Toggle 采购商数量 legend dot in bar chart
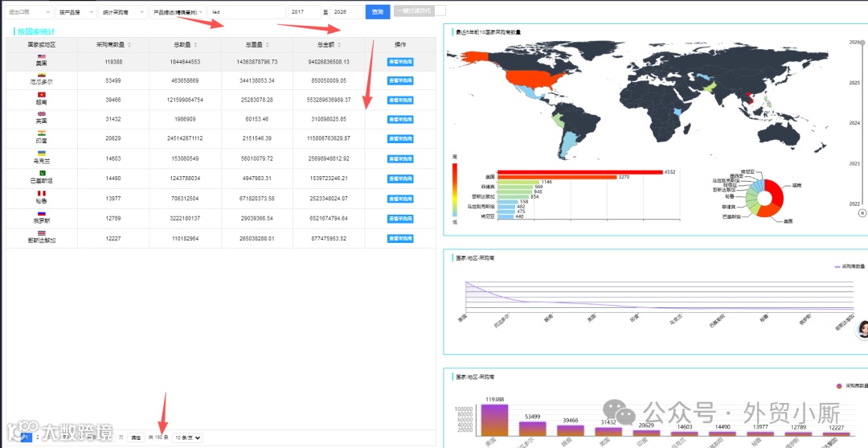Viewport: 868px width, 448px height. (841, 386)
